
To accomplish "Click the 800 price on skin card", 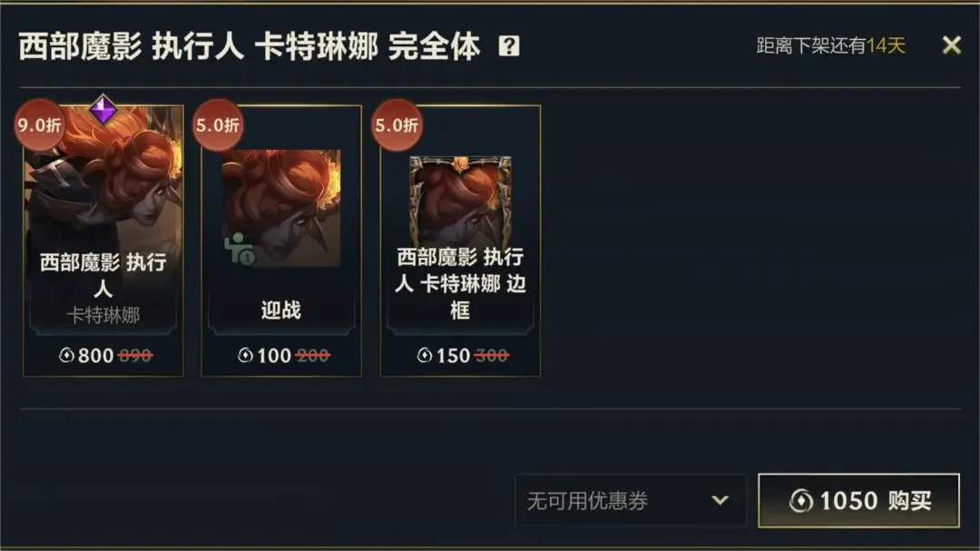I will [95, 355].
